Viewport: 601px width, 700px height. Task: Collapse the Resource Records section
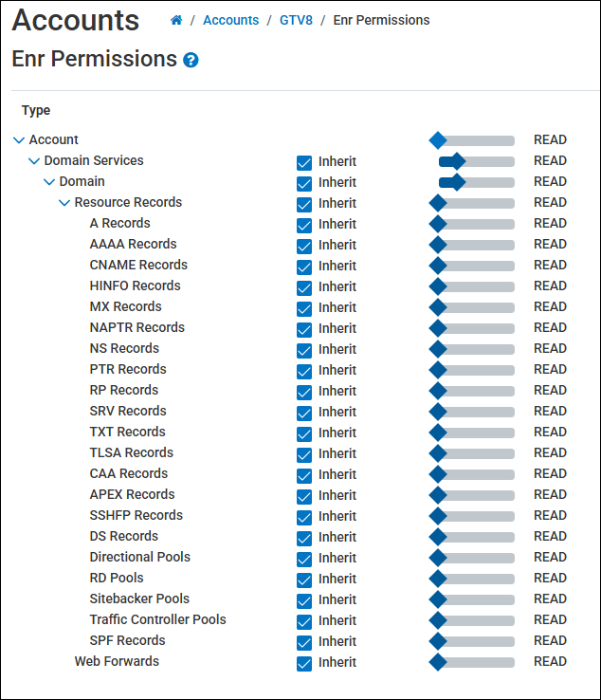[x=64, y=203]
